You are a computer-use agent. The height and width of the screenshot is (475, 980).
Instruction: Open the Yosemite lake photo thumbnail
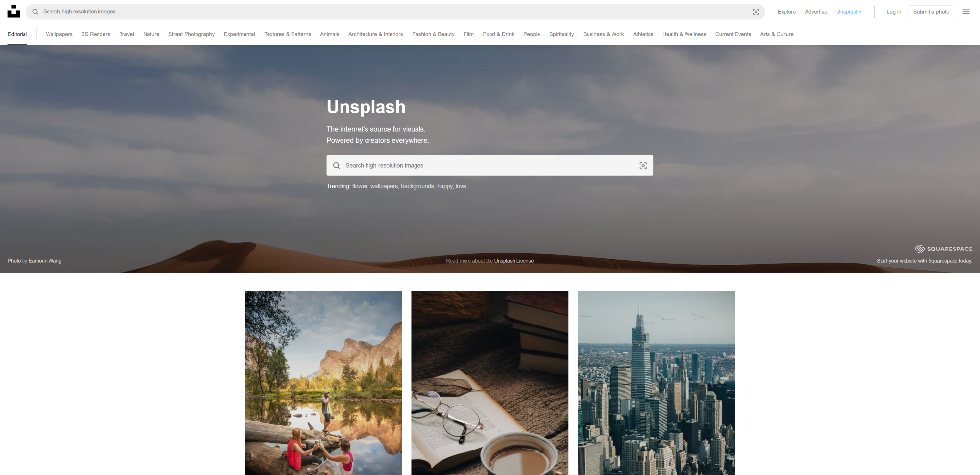tap(323, 383)
